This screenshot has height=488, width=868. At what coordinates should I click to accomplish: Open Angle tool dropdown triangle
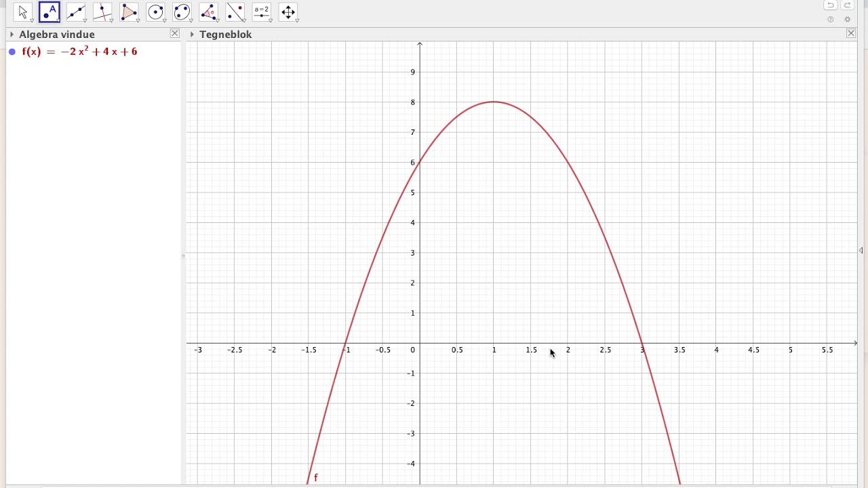click(217, 21)
